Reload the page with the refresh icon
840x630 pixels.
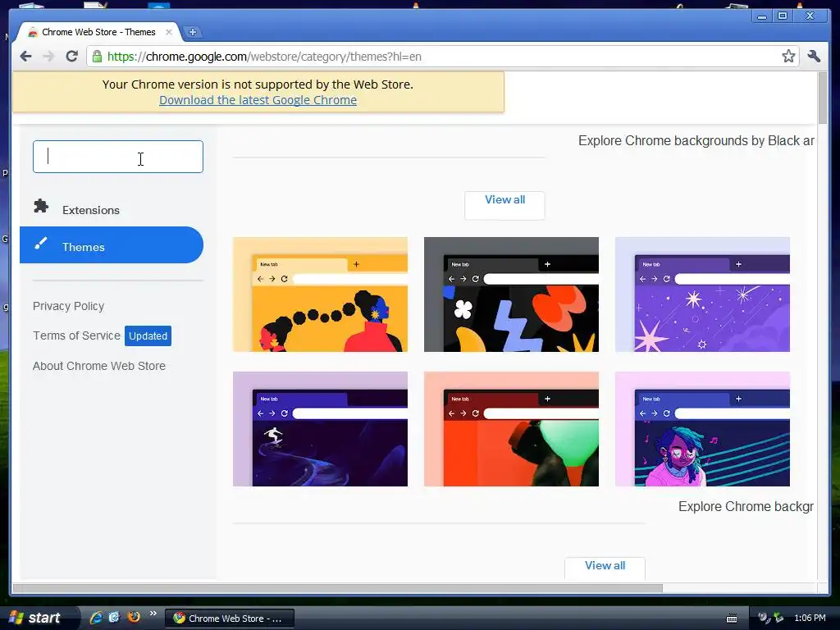coord(72,57)
